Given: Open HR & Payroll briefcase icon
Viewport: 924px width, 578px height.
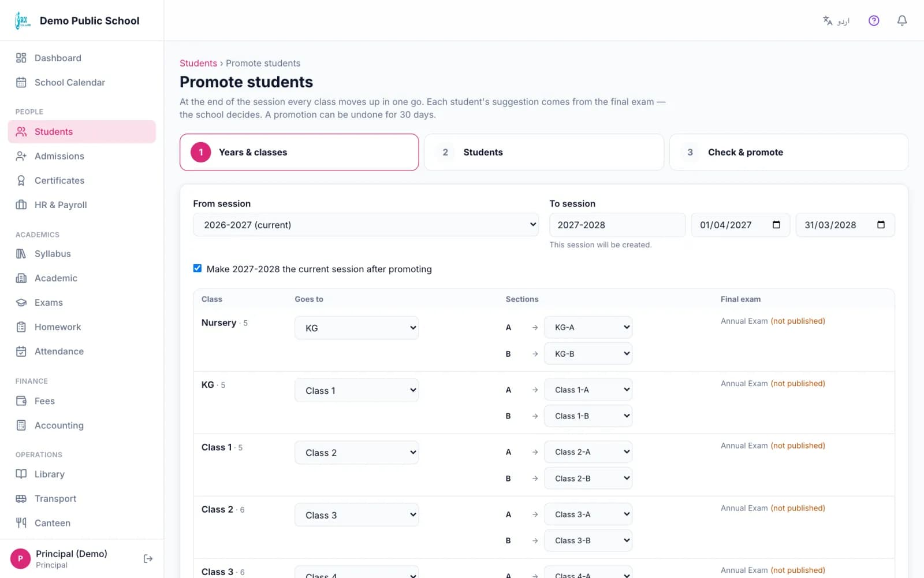Looking at the screenshot, I should coord(21,205).
